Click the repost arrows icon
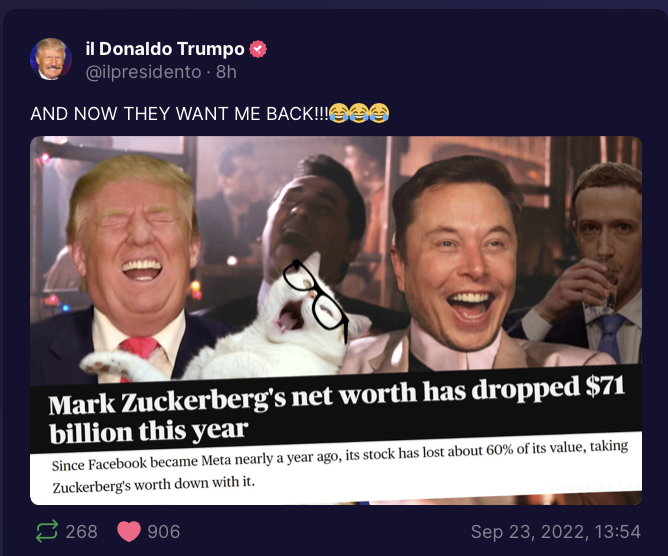The height and width of the screenshot is (556, 668). (x=46, y=531)
